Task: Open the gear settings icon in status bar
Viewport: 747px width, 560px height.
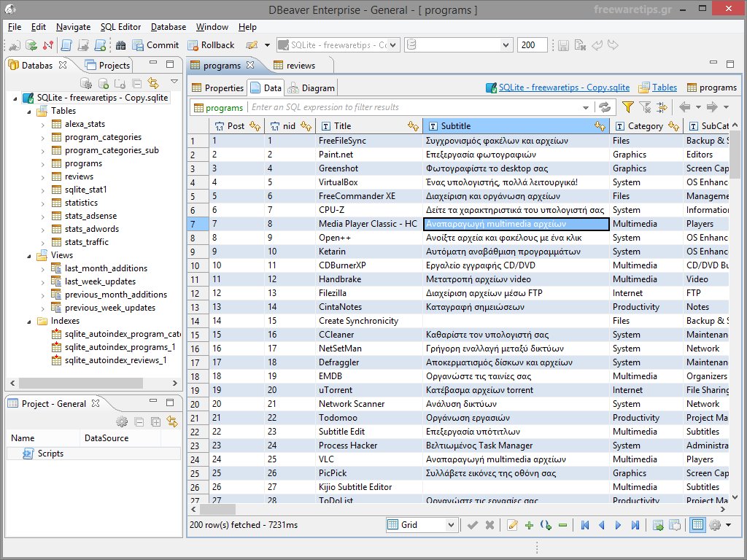Action: [x=715, y=525]
